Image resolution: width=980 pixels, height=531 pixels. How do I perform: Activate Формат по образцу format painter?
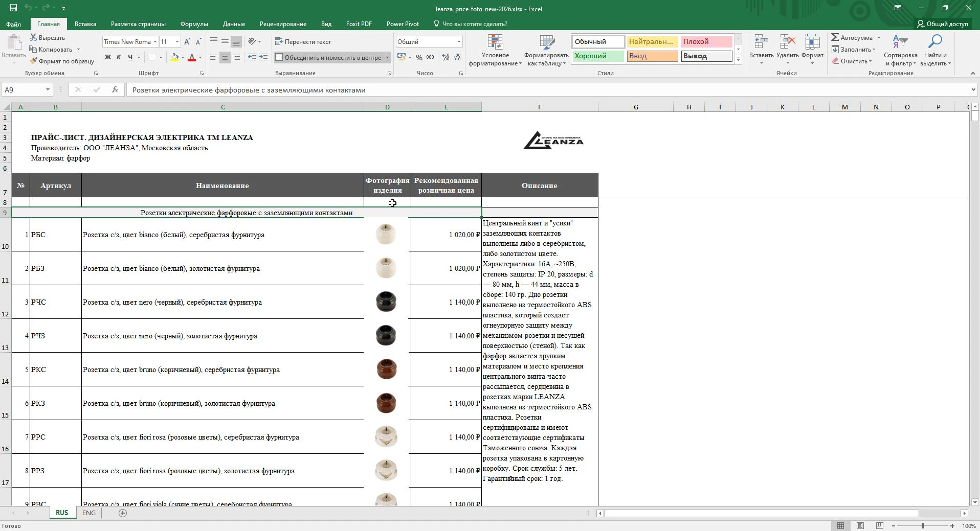[62, 61]
